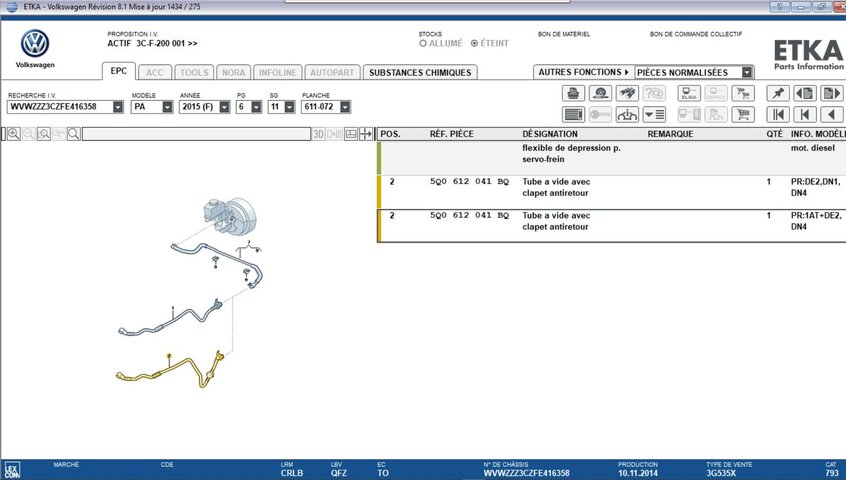Click the left-pointing triangle back icon
Viewport: 846px width, 480px height.
[831, 114]
